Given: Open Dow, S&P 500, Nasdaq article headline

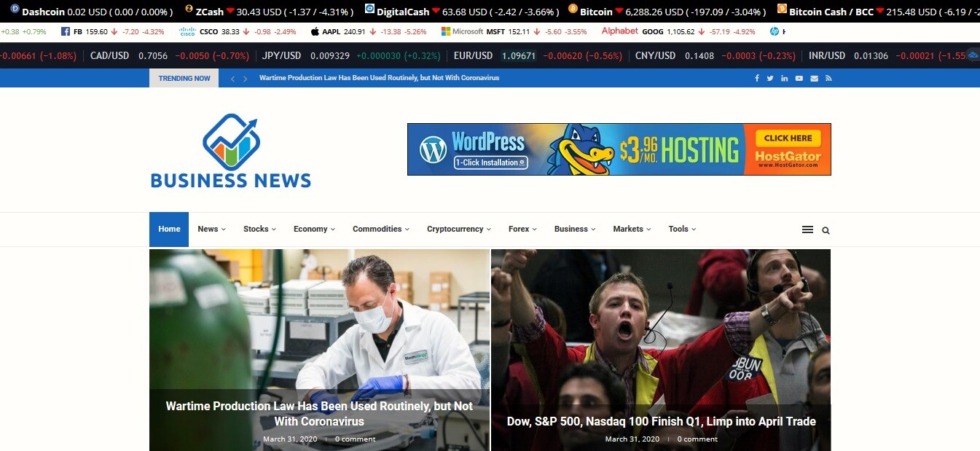Looking at the screenshot, I should click(661, 421).
